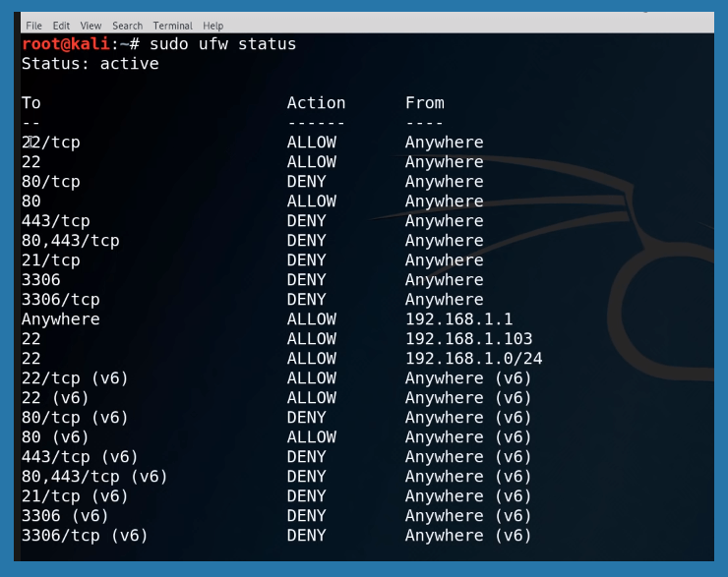Viewport: 728px width, 577px height.
Task: Click ALLOW in the 80 (v6) row
Action: point(312,436)
